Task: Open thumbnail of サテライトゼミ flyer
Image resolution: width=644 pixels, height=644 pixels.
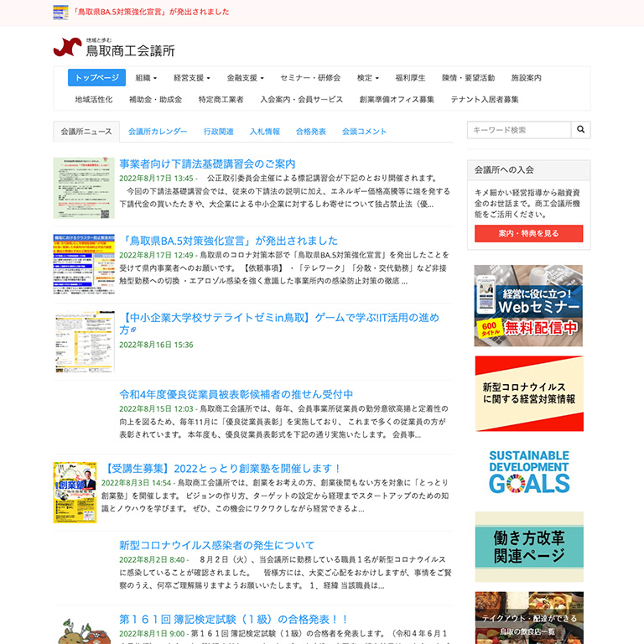Action: 84,341
